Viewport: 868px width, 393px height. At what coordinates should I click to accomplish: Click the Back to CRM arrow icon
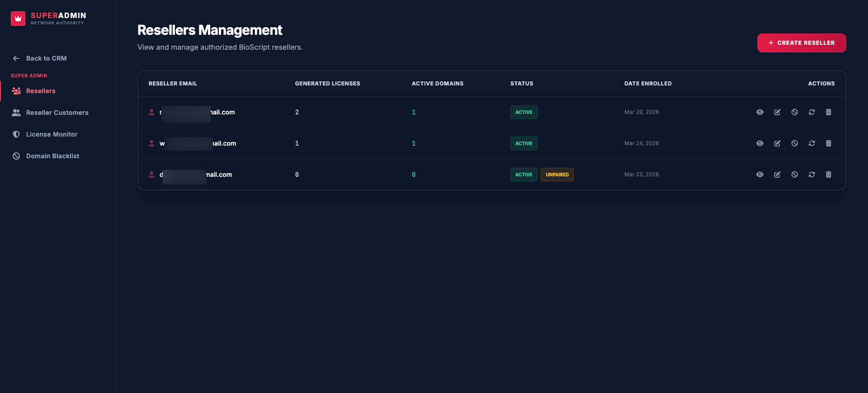(16, 58)
